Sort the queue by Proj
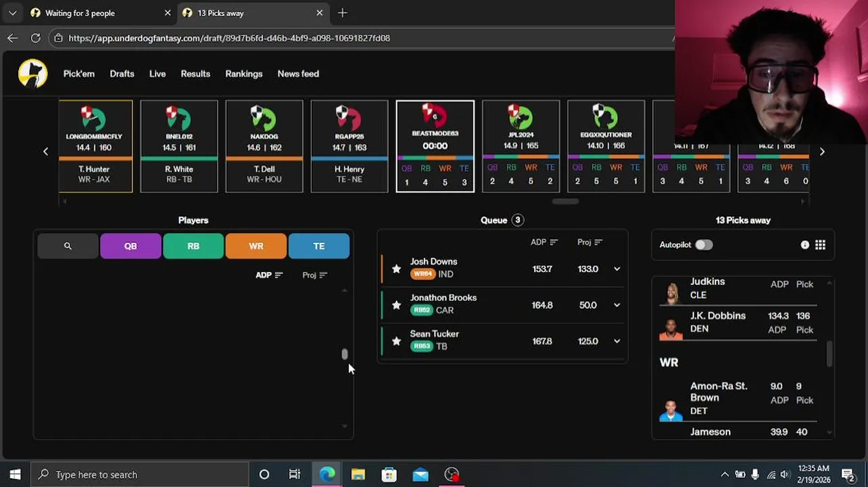 pos(589,242)
